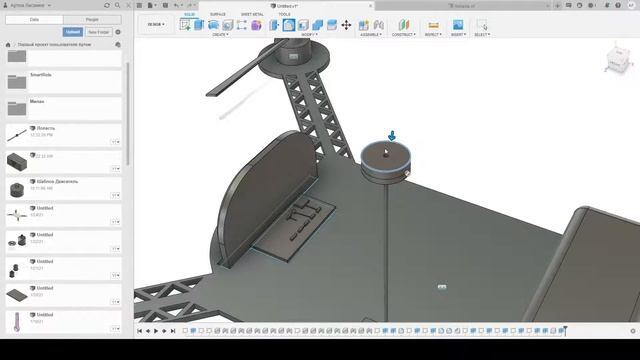This screenshot has width=640, height=360.
Task: Go to home in data panel breadcrumb
Action: pos(8,44)
